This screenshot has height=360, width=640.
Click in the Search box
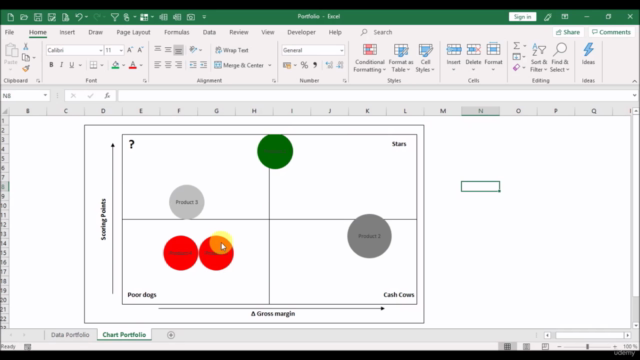point(382,32)
